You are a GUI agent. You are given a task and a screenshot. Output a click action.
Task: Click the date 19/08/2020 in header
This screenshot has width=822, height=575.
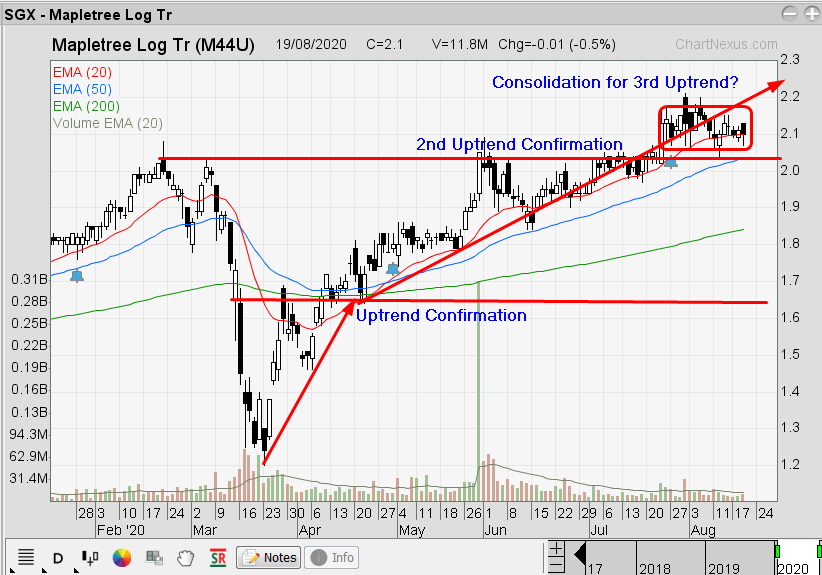click(x=311, y=45)
